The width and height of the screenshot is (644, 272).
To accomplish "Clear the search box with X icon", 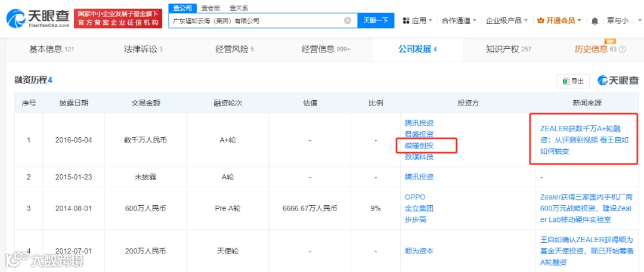I will (348, 20).
